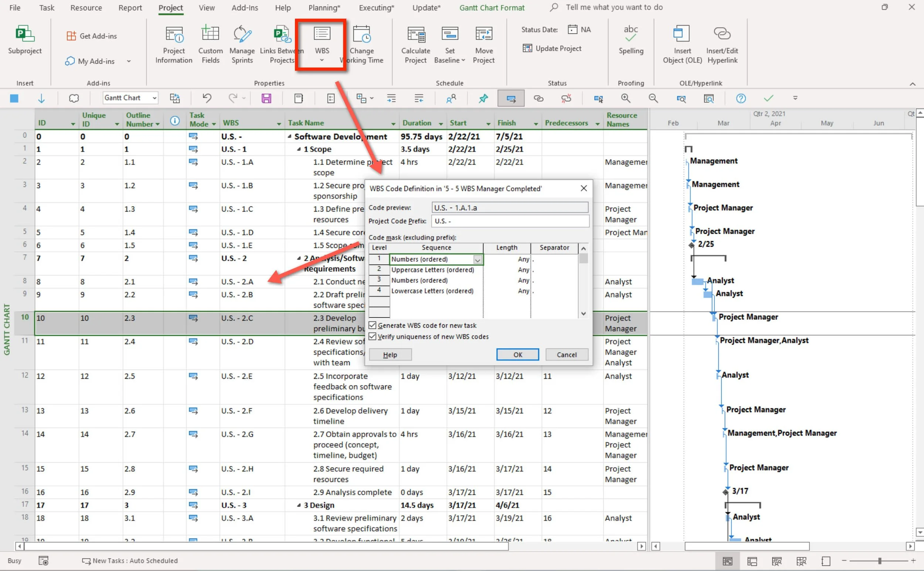The width and height of the screenshot is (924, 571).
Task: Open the WBS dropdown button
Action: 322,44
